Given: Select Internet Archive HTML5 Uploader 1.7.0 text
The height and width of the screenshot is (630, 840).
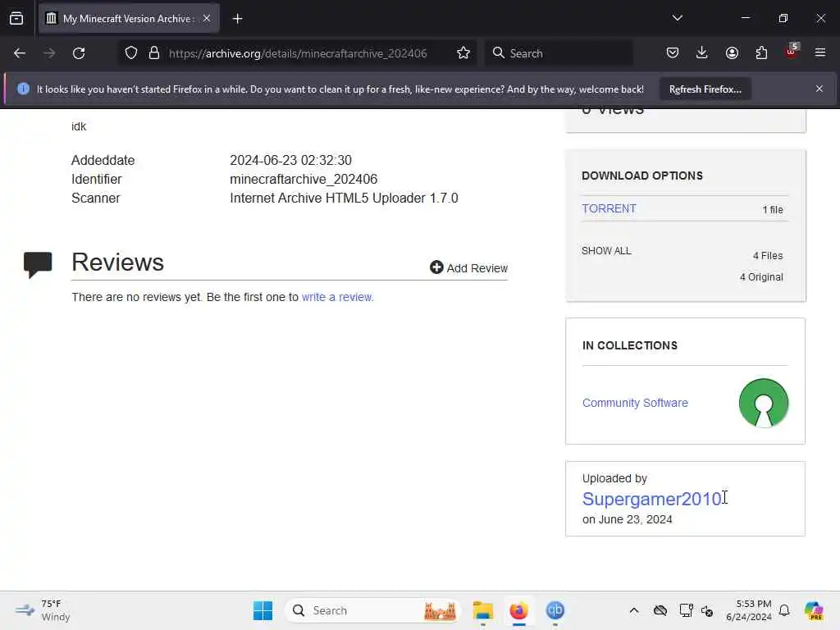Looking at the screenshot, I should point(344,199).
